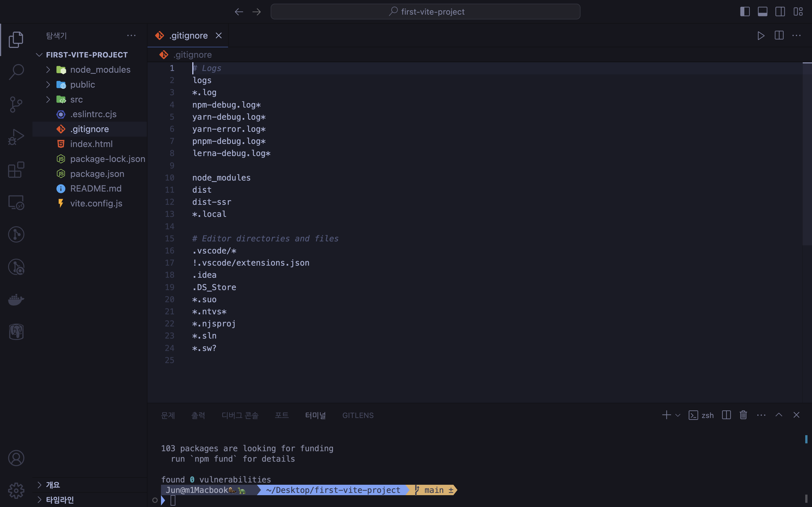
Task: Open vite.config.js from explorer
Action: click(96, 204)
